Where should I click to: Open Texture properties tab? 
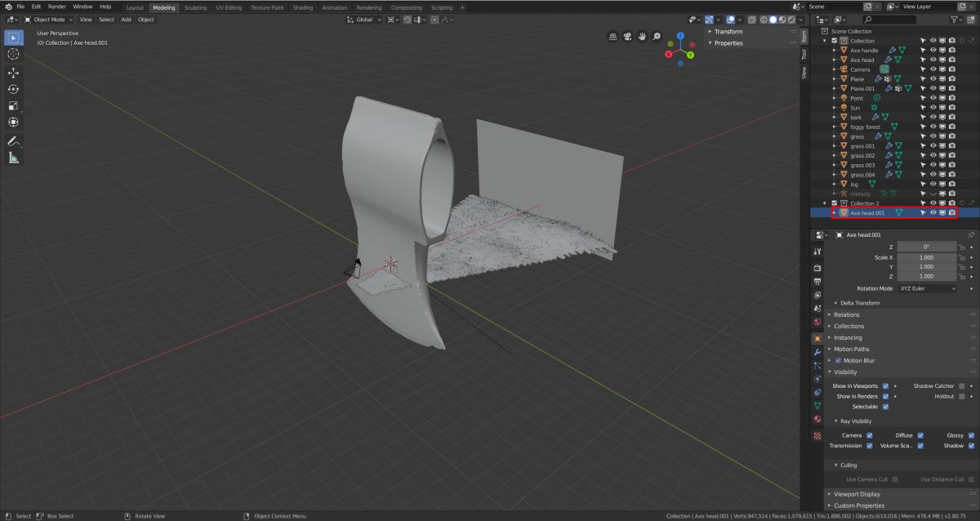(x=817, y=436)
